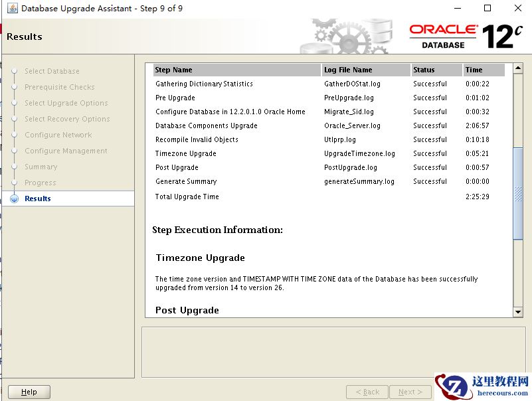Screen dimensions: 532x401
Task: Click the Back button
Action: tap(367, 392)
